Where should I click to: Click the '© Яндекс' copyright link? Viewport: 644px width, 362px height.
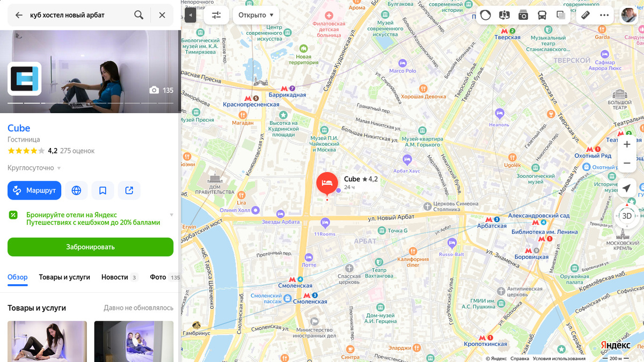496,358
